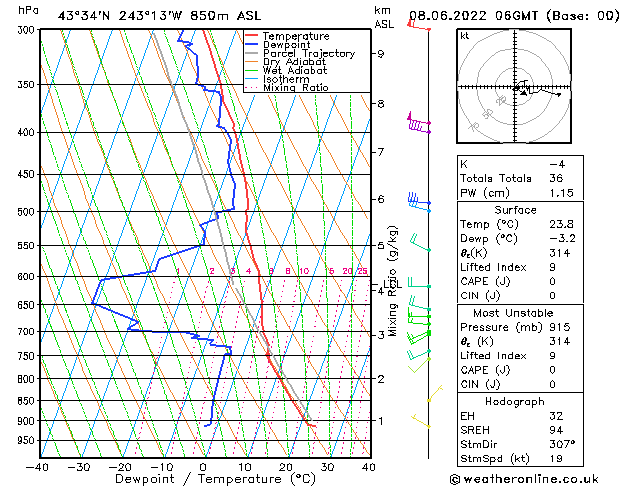
Task: Click the red wind barb at 300 hPa
Action: (418, 25)
